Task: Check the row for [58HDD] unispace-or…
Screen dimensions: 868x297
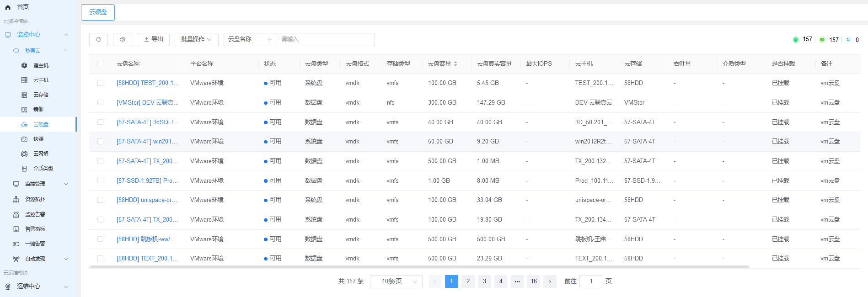Action: (x=100, y=200)
